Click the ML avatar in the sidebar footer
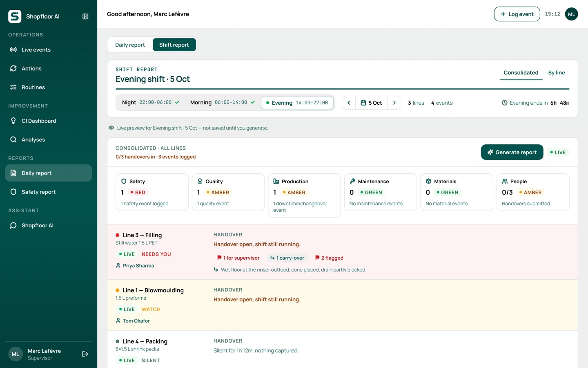 click(16, 354)
